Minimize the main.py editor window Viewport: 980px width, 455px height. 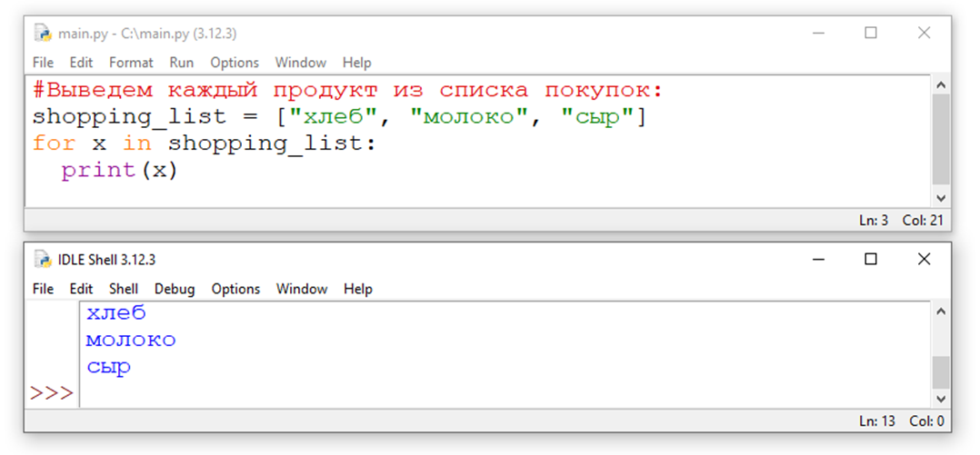pos(817,33)
